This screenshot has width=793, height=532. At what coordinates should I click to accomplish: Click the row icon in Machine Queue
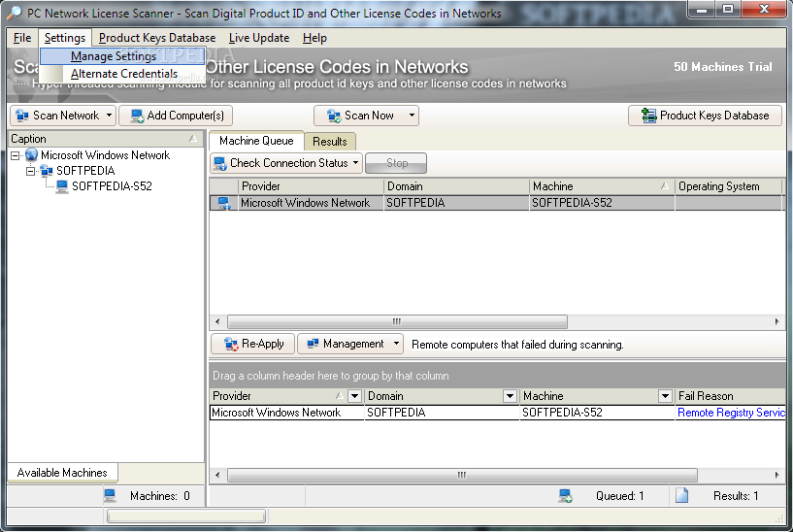coord(223,203)
